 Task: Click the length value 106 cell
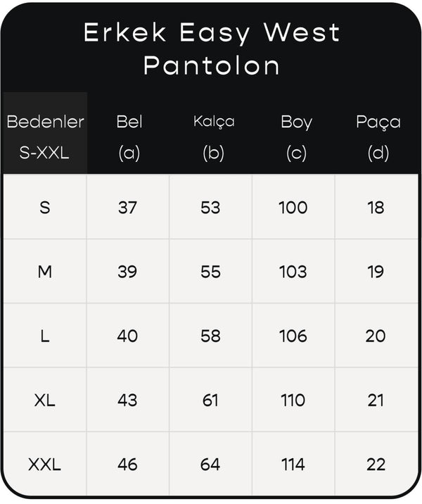pos(293,336)
